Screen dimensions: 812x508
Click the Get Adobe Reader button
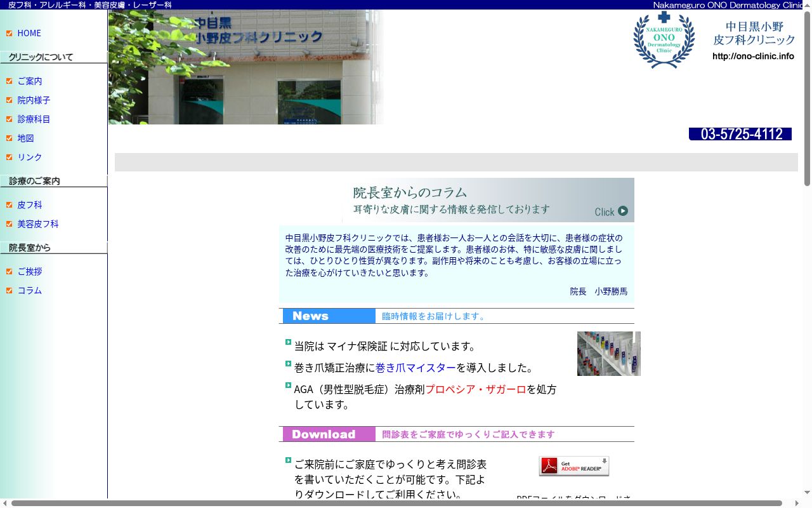[x=574, y=466]
